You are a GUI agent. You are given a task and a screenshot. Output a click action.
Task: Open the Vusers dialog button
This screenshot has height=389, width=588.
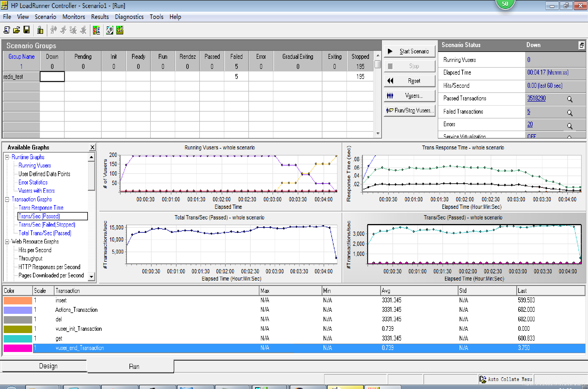click(409, 96)
